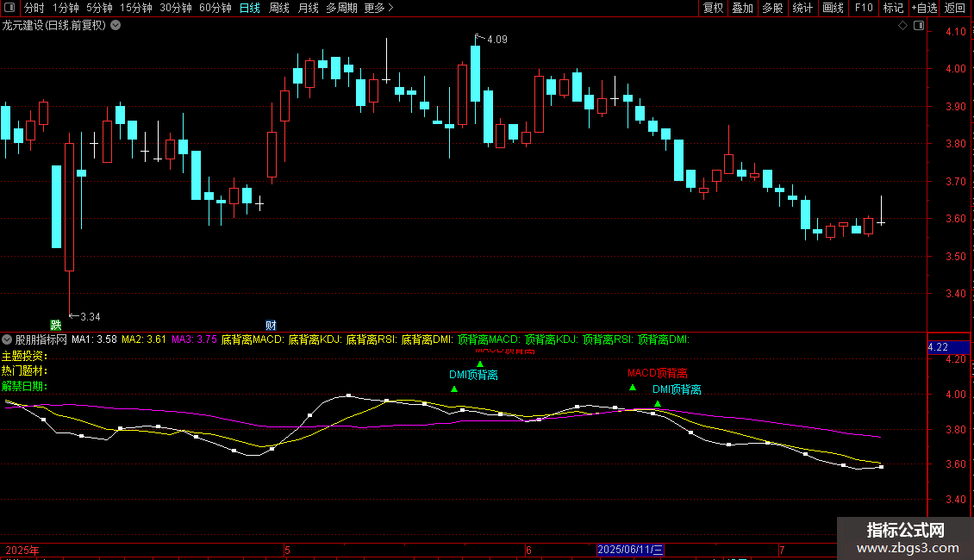Image resolution: width=974 pixels, height=560 pixels.
Task: Select the 5分钟 period
Action: [99, 8]
